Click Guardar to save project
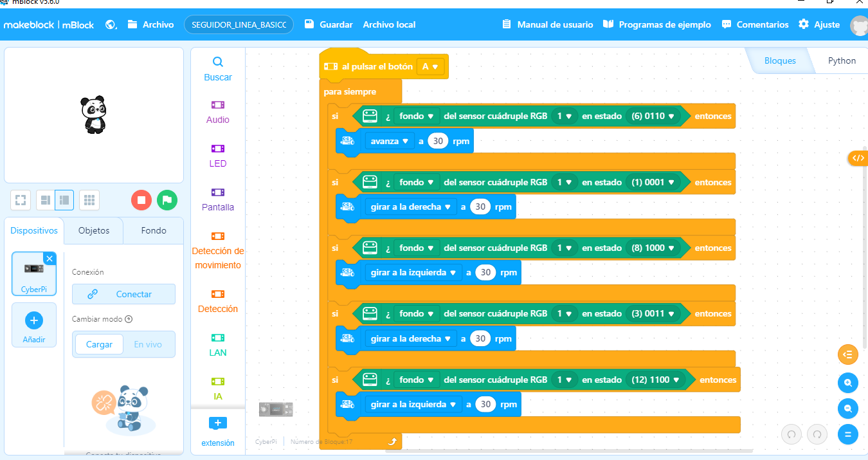The width and height of the screenshot is (868, 460). (329, 24)
